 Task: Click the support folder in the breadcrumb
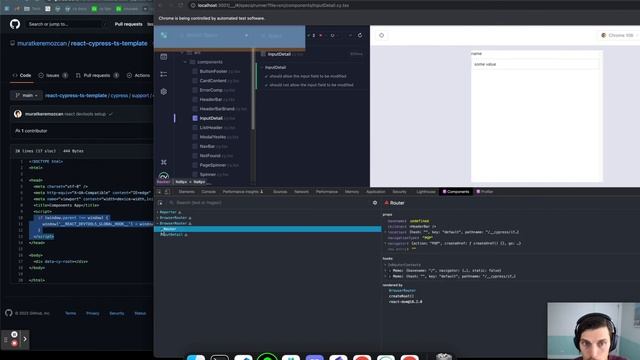click(140, 96)
